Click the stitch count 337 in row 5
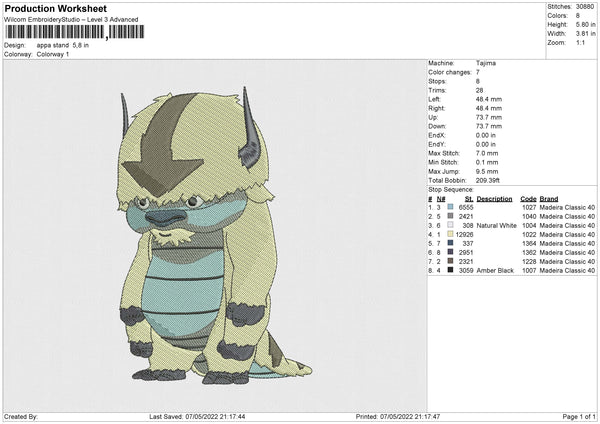The height and width of the screenshot is (424, 600). tap(468, 243)
